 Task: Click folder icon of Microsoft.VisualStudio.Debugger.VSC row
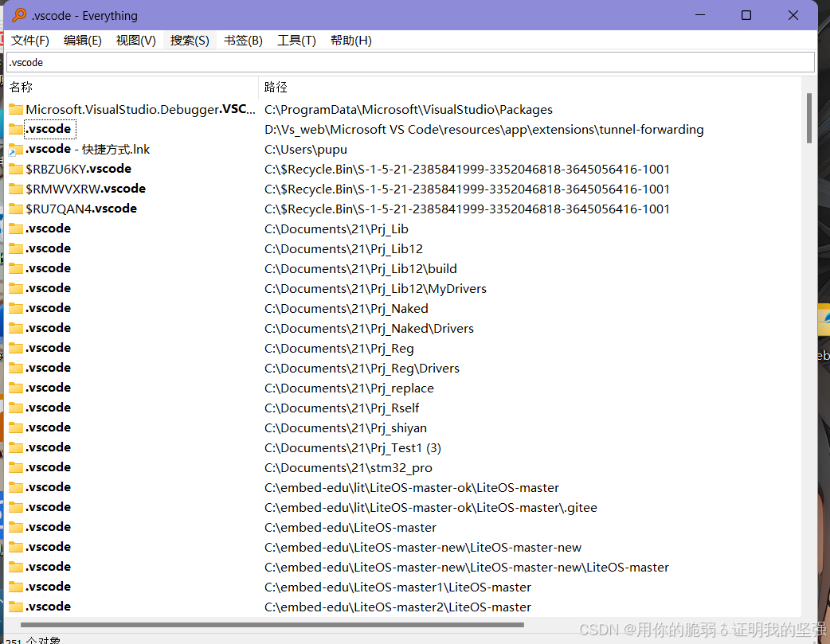[x=16, y=110]
